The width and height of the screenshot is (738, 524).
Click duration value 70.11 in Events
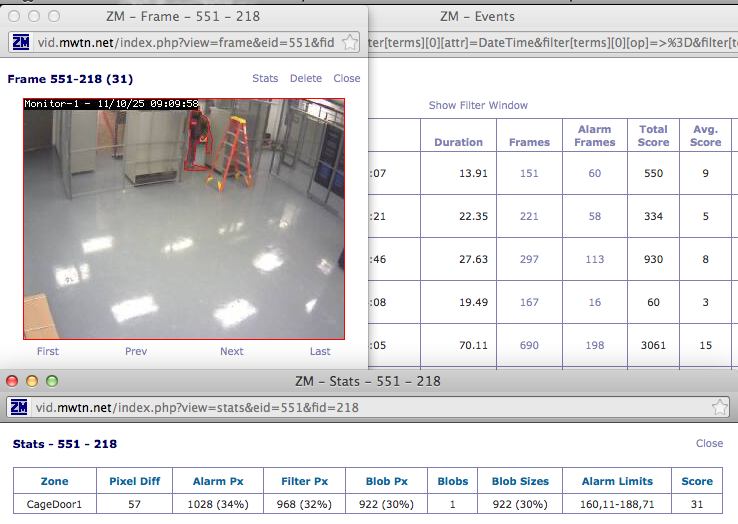click(473, 345)
